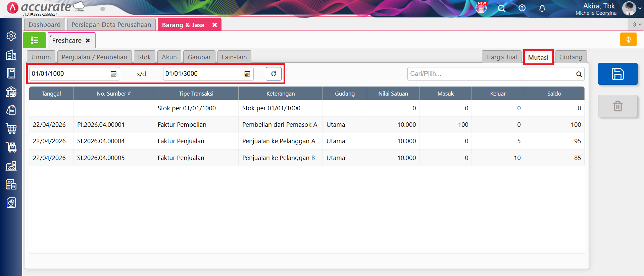The image size is (644, 276).
Task: Open the start date calendar picker
Action: coord(113,74)
